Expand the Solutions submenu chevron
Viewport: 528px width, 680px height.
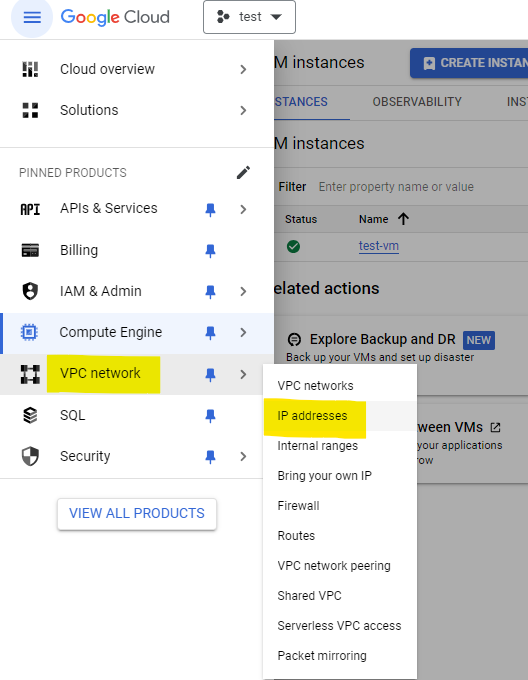[x=243, y=110]
